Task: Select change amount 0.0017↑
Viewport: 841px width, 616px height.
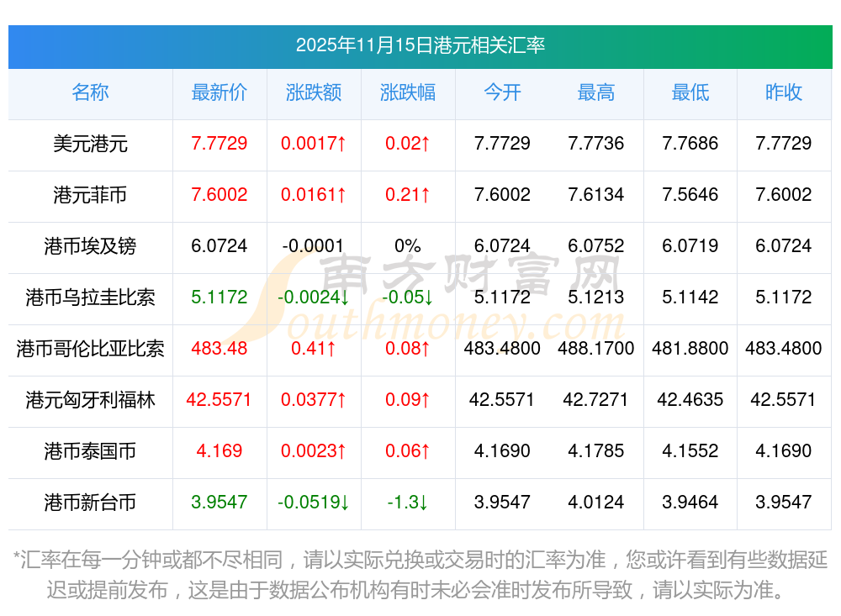Action: coord(314,143)
